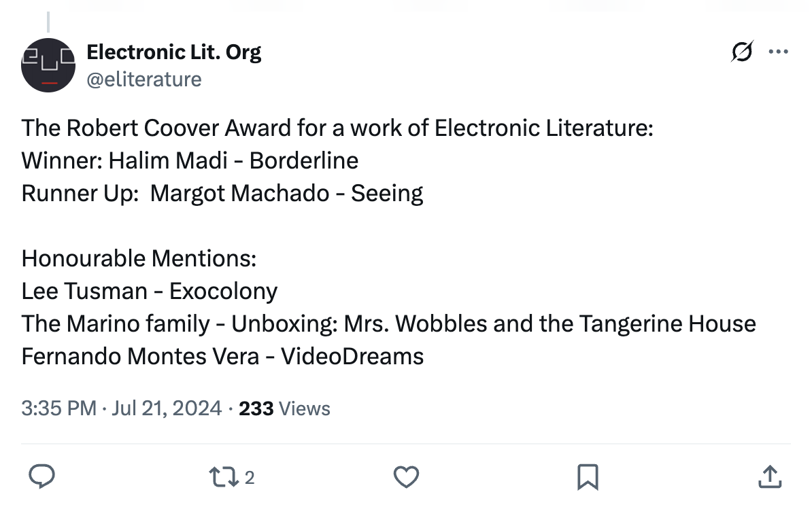
Task: Like the post with the heart icon
Action: click(x=407, y=477)
